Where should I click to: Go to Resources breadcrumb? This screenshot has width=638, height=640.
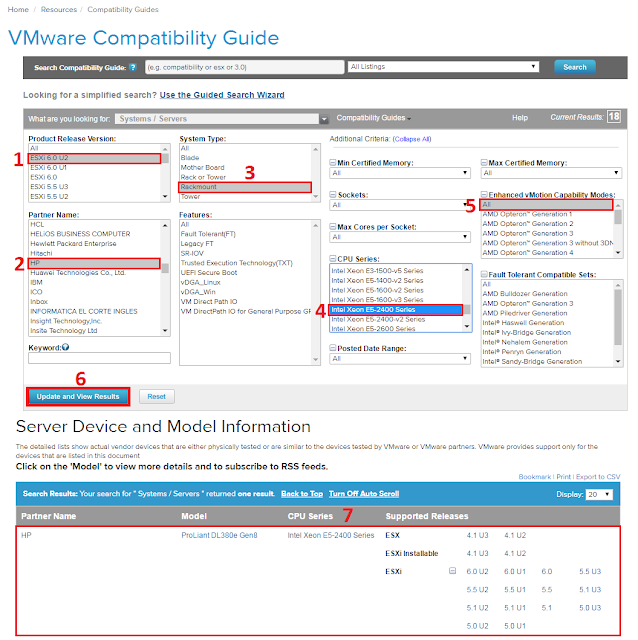click(x=59, y=9)
